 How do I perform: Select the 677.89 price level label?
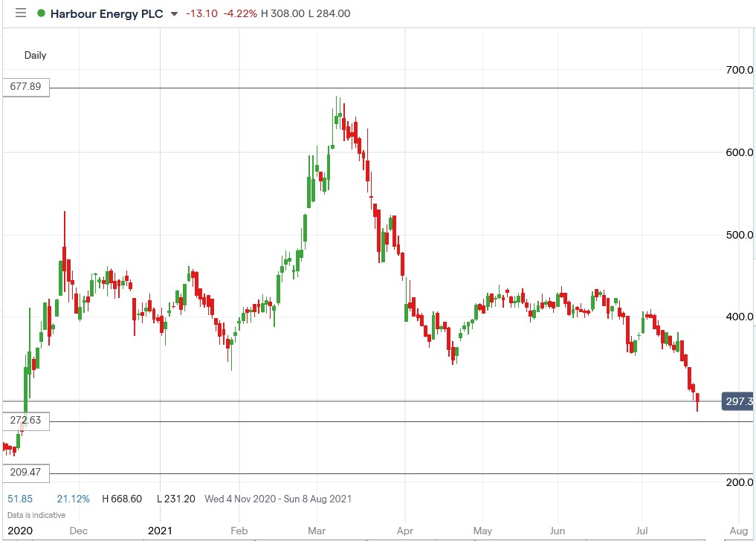(25, 87)
